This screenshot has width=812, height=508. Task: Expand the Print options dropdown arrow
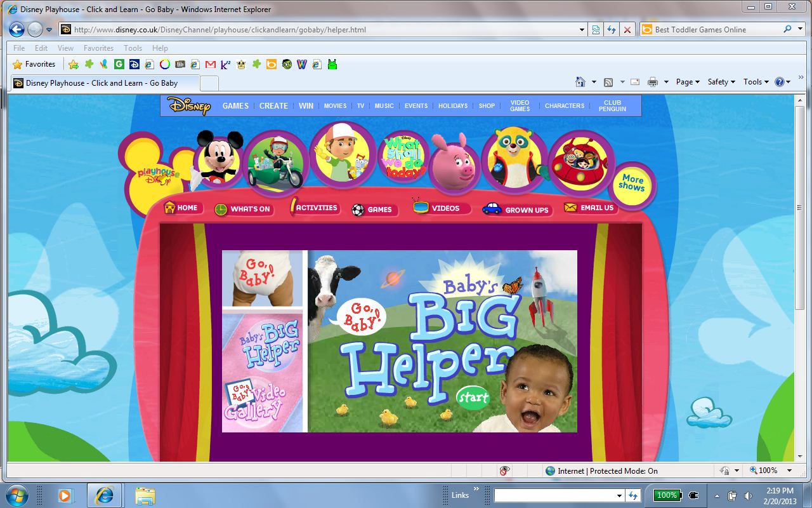(666, 82)
